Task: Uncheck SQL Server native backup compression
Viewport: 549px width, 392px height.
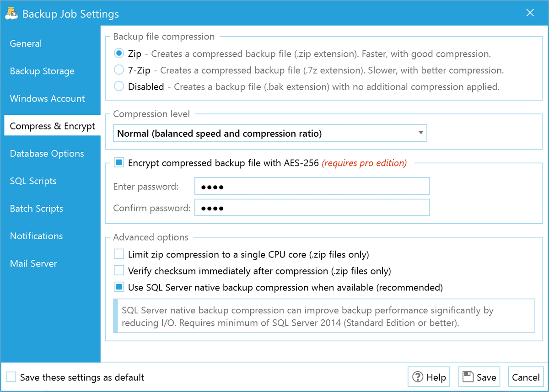Action: tap(119, 287)
